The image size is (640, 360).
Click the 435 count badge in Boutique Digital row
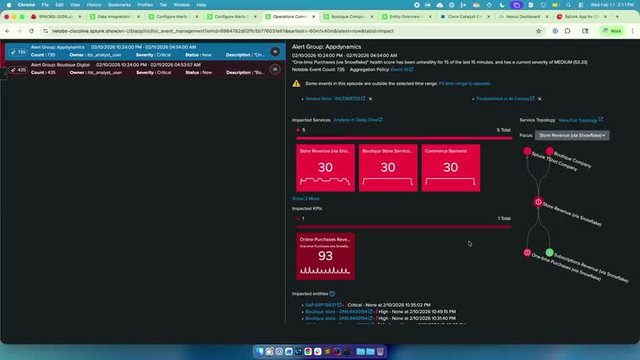[18, 70]
